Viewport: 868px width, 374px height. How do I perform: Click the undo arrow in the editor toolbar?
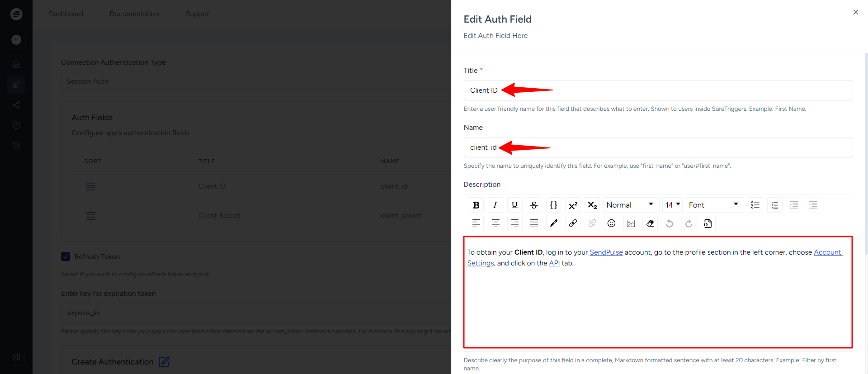[670, 223]
